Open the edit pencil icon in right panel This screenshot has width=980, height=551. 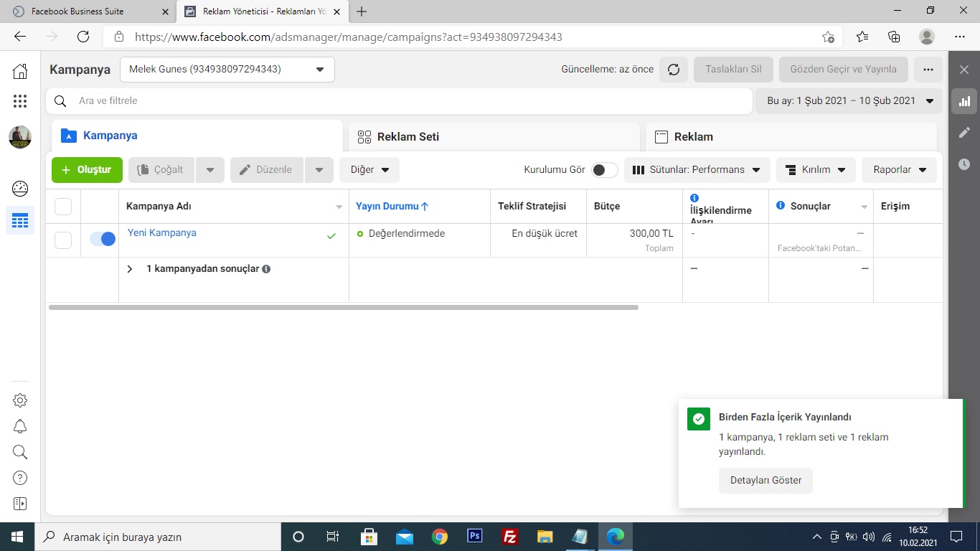[964, 133]
